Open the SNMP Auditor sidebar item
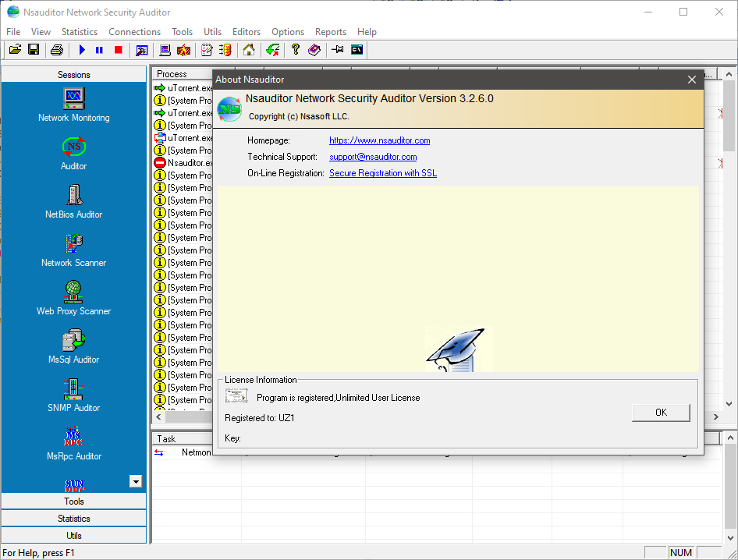This screenshot has width=738, height=560. coord(74,395)
